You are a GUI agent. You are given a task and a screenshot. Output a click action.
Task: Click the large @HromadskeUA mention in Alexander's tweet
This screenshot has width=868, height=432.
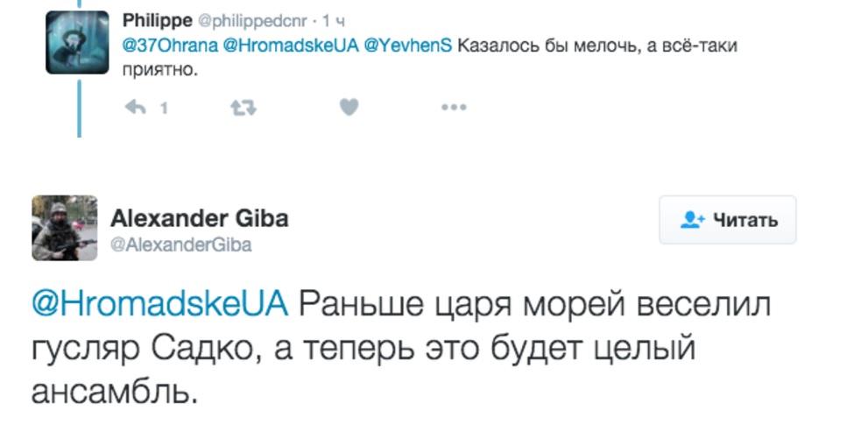pos(159,304)
